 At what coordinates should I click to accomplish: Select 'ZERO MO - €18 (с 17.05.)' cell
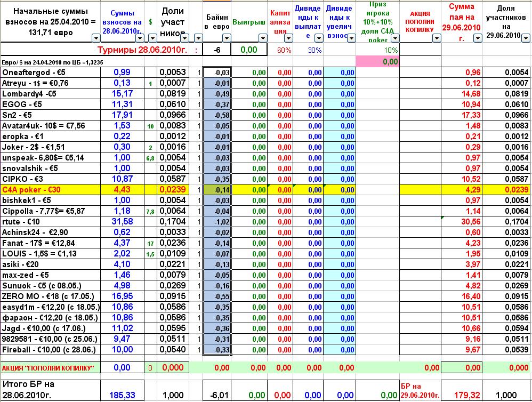(x=51, y=296)
